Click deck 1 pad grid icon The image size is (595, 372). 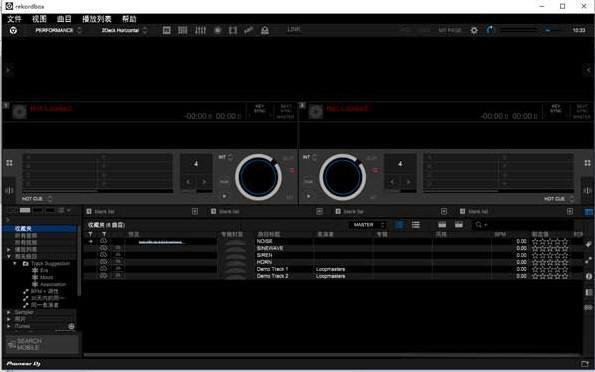[x=9, y=163]
